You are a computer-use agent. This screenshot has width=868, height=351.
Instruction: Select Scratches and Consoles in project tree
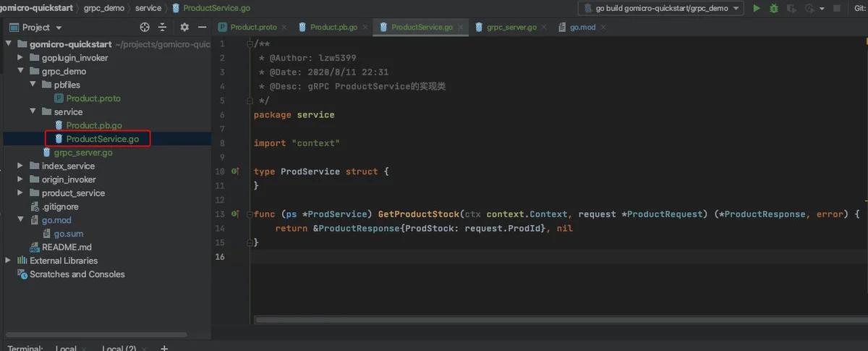(77, 274)
